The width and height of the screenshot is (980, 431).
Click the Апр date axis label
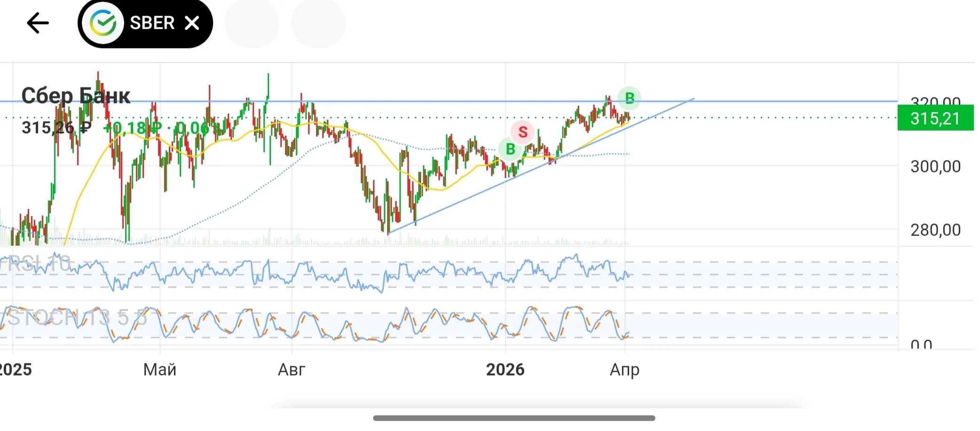pos(625,370)
